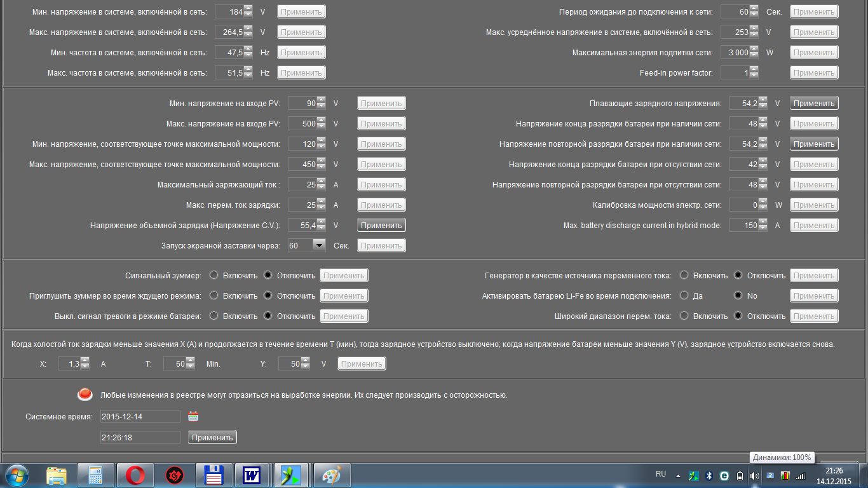Choose Да for Активировать батарею Li-Fe
The image size is (868, 488).
[x=684, y=295]
